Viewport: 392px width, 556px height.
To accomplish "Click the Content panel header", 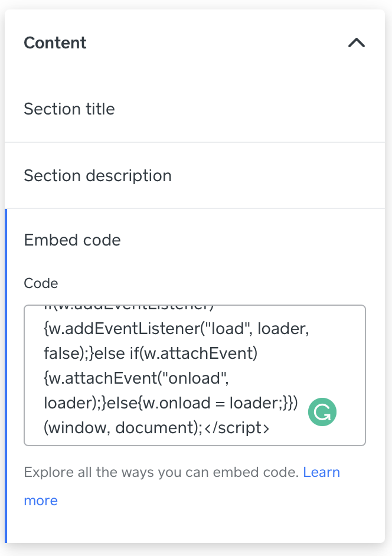I will tap(55, 42).
